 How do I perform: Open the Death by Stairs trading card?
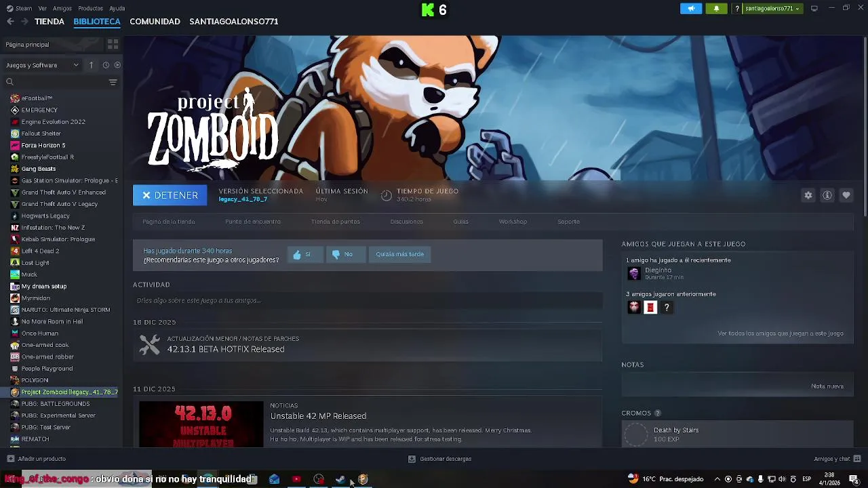(737, 434)
